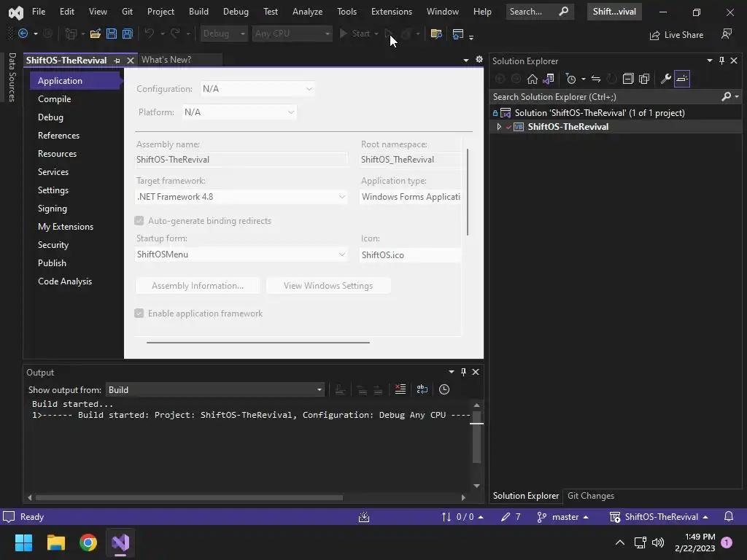Viewport: 747px width, 560px height.
Task: Click Sync with Active Document arrows icon
Action: tap(595, 79)
